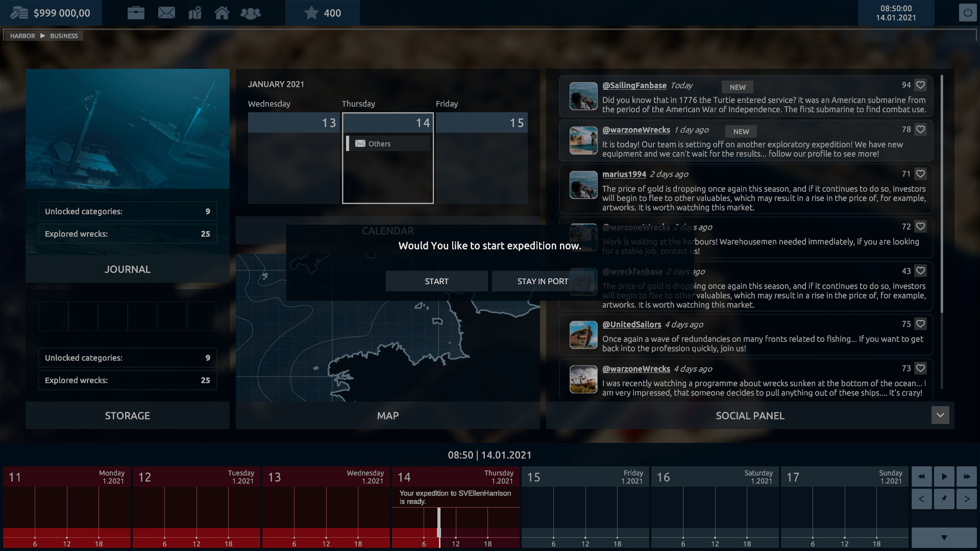Open the mail inbox icon
Screen dimensions: 980x551
click(x=166, y=13)
